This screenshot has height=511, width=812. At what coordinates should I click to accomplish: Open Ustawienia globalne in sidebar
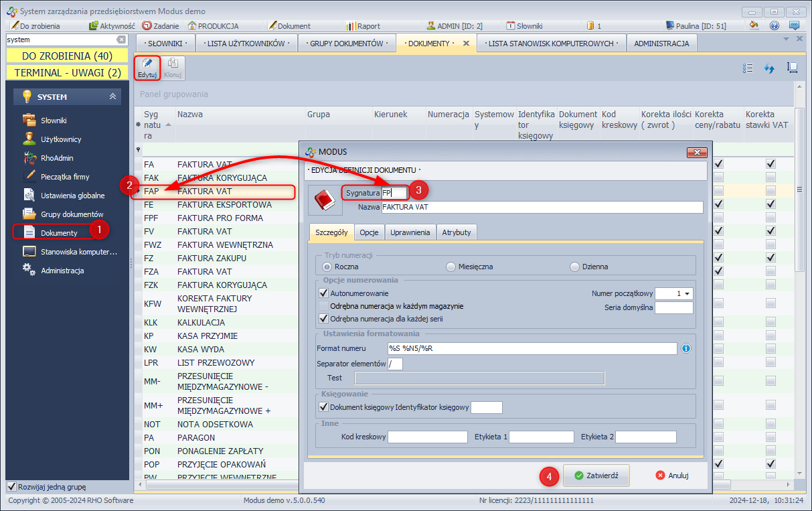pos(72,196)
